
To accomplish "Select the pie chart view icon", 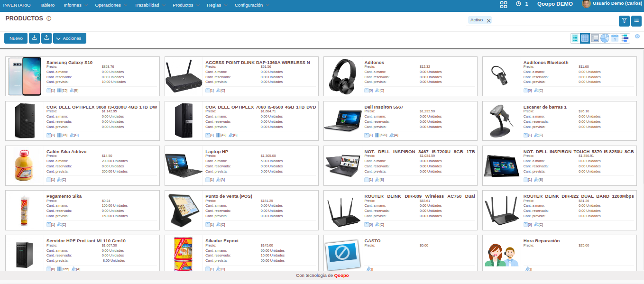I will coord(605,38).
